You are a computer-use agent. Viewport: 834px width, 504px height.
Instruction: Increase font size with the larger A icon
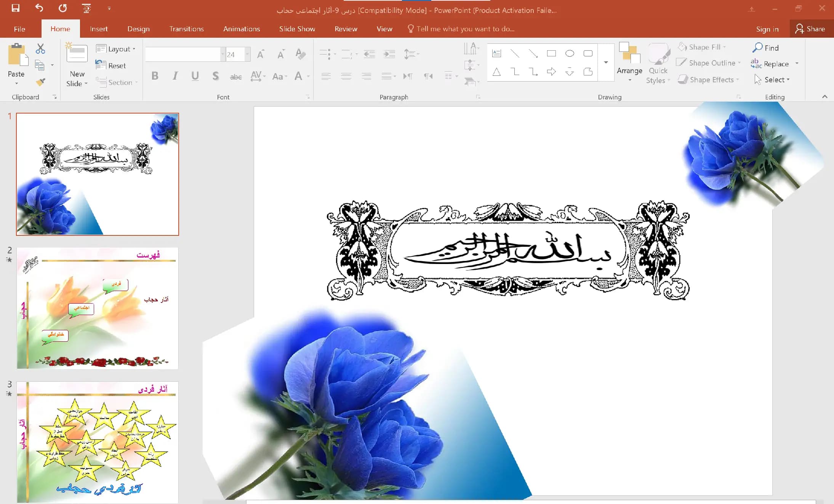(x=261, y=54)
